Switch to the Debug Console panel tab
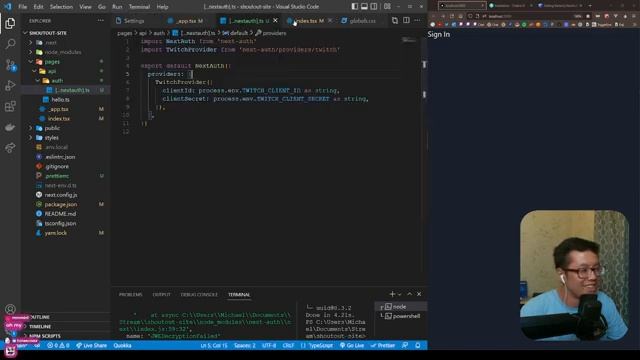 point(199,294)
